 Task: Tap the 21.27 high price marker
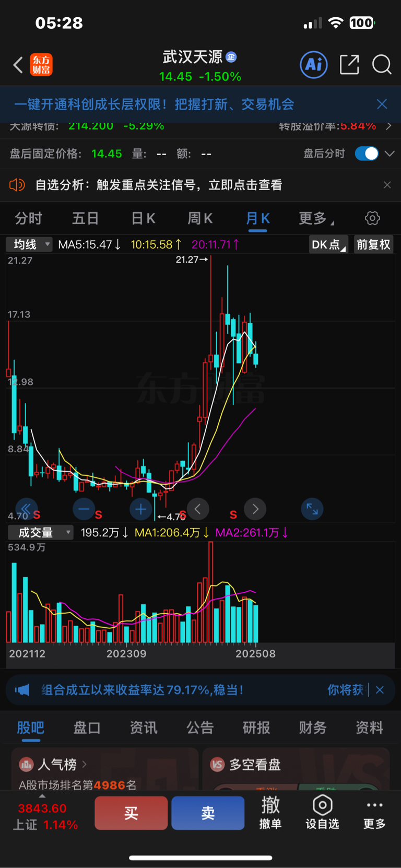click(x=192, y=260)
